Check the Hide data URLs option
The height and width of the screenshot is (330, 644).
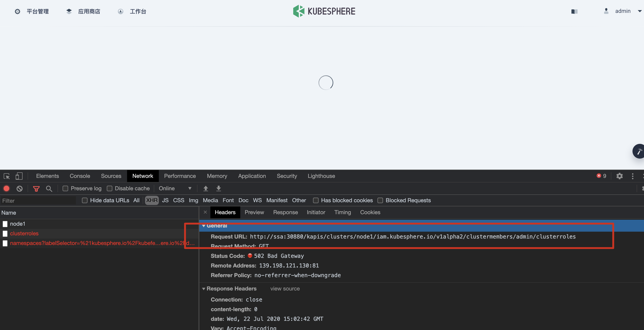tap(84, 200)
